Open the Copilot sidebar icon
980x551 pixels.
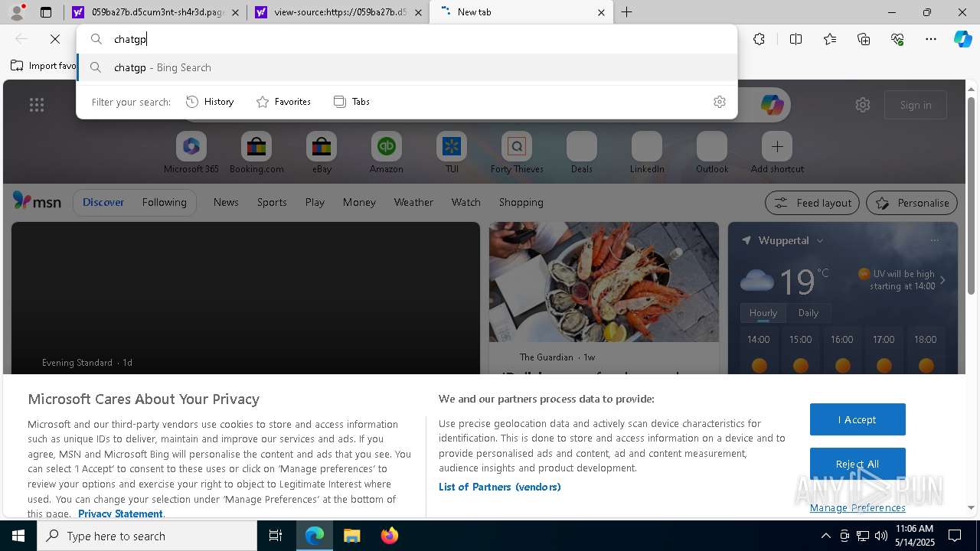point(963,39)
